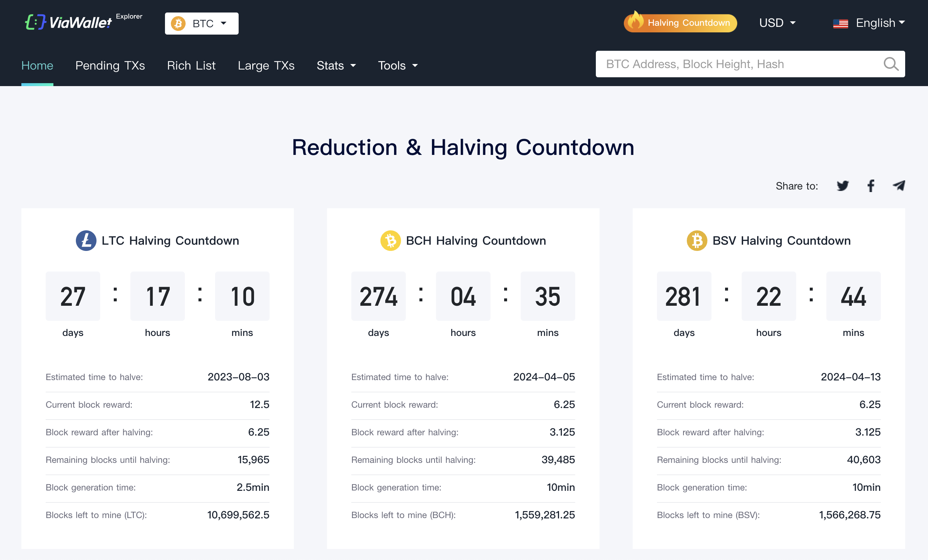Share via Telegram paper plane icon
928x560 pixels.
pos(899,185)
